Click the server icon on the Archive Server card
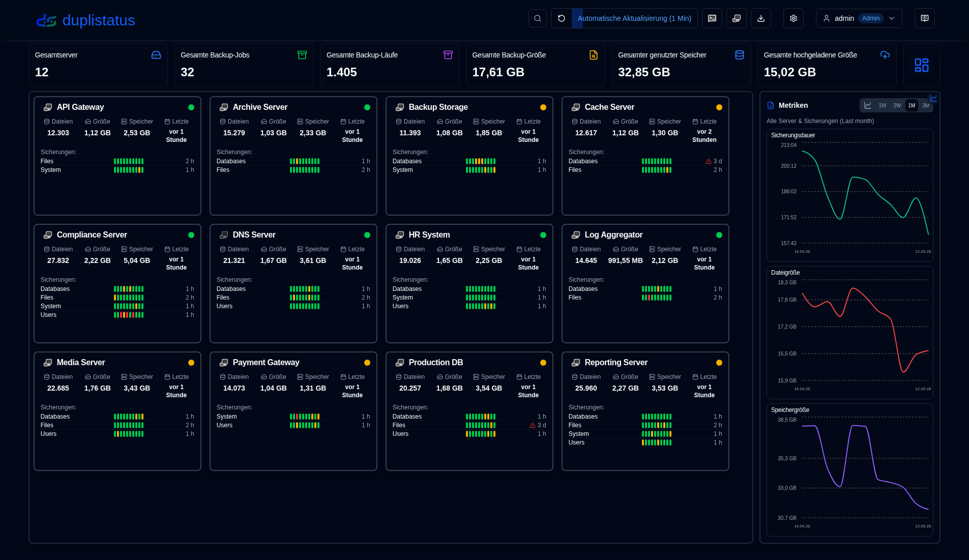 [224, 107]
